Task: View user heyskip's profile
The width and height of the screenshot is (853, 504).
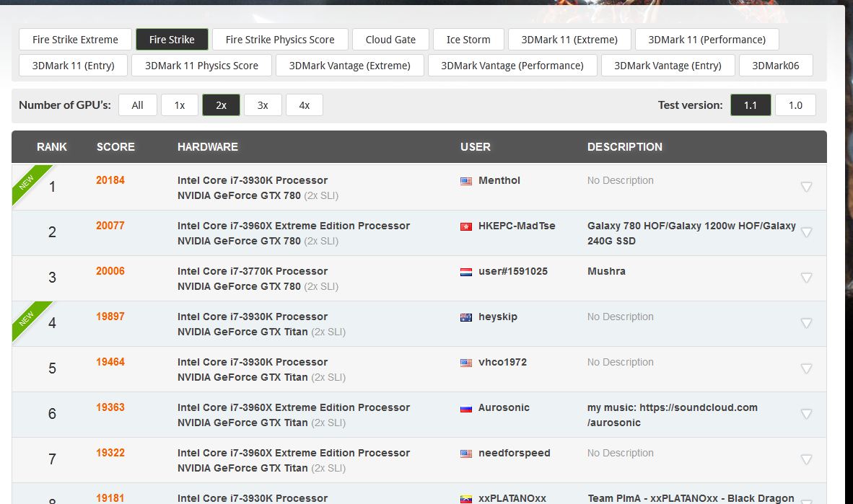Action: point(498,317)
